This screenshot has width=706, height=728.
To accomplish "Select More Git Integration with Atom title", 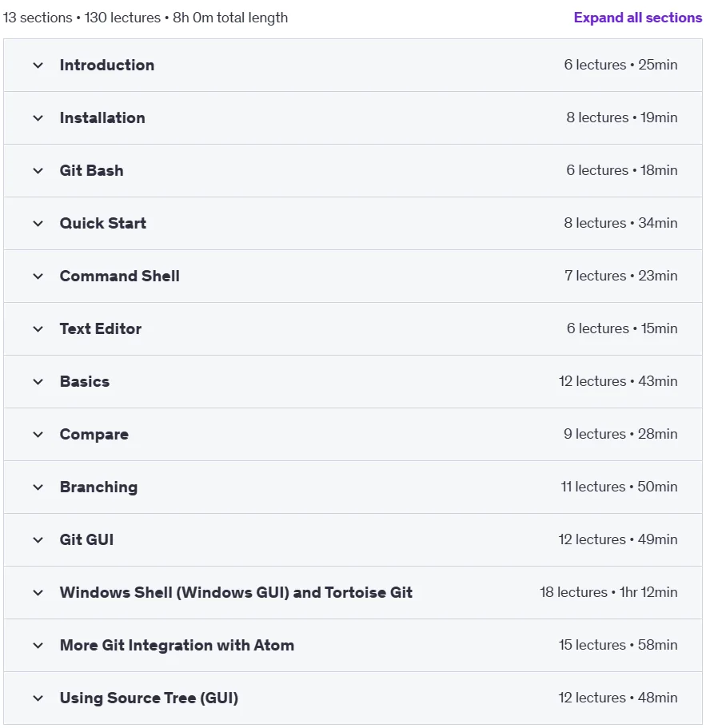I will (x=177, y=646).
